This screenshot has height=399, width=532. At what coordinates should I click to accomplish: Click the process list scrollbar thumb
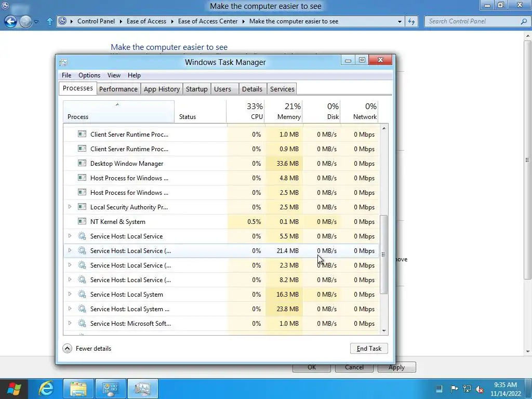click(383, 255)
